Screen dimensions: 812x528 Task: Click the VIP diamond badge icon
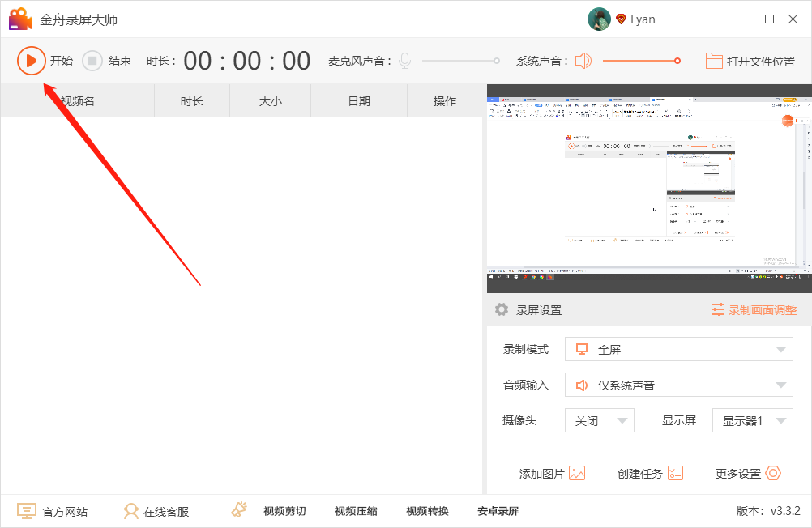(x=621, y=19)
